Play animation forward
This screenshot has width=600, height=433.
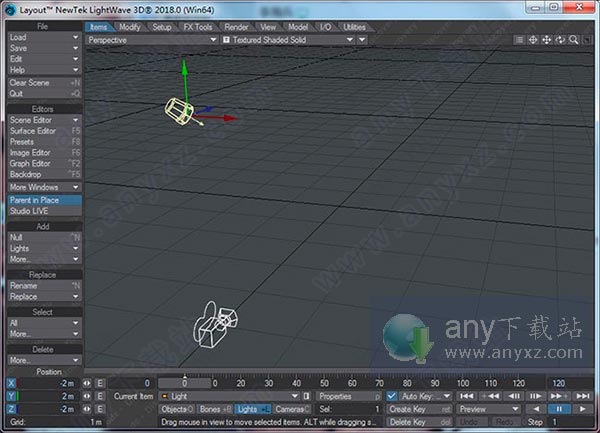(x=582, y=409)
